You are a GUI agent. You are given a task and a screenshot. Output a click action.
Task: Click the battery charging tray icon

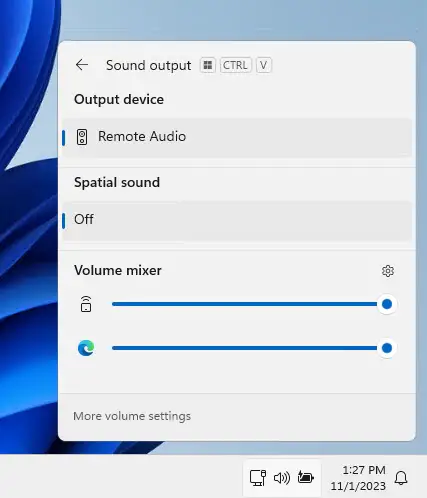pos(306,477)
